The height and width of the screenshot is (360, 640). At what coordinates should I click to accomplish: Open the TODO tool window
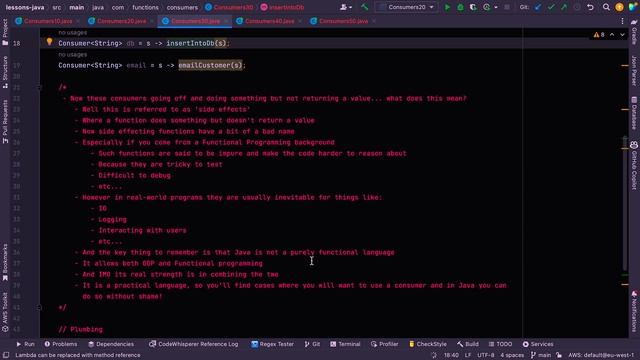(x=500, y=344)
